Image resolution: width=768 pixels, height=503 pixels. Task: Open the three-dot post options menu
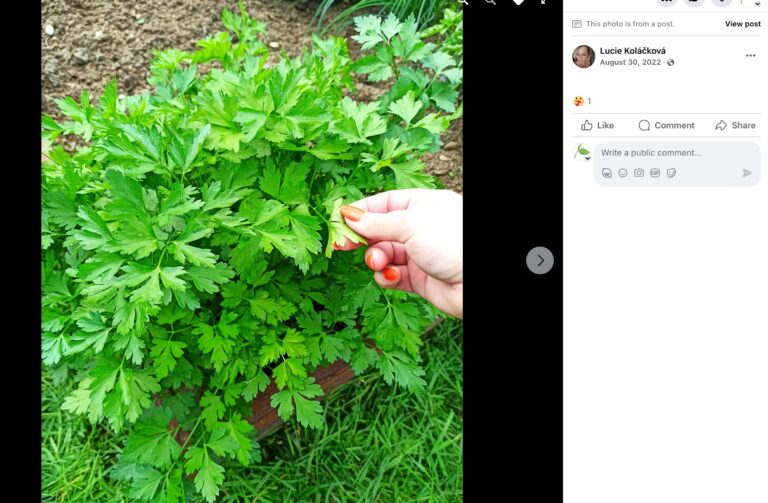pyautogui.click(x=750, y=56)
